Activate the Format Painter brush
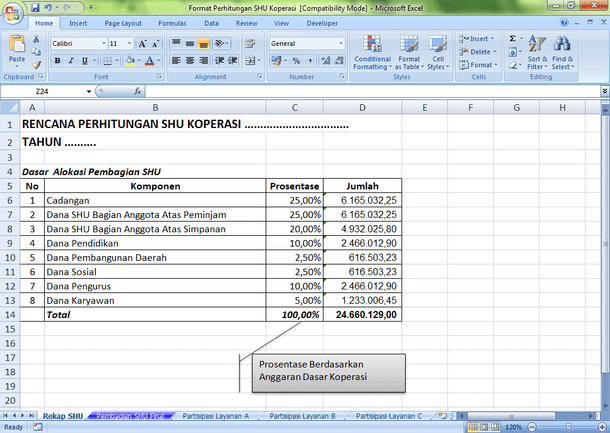610x433 pixels. click(x=36, y=65)
